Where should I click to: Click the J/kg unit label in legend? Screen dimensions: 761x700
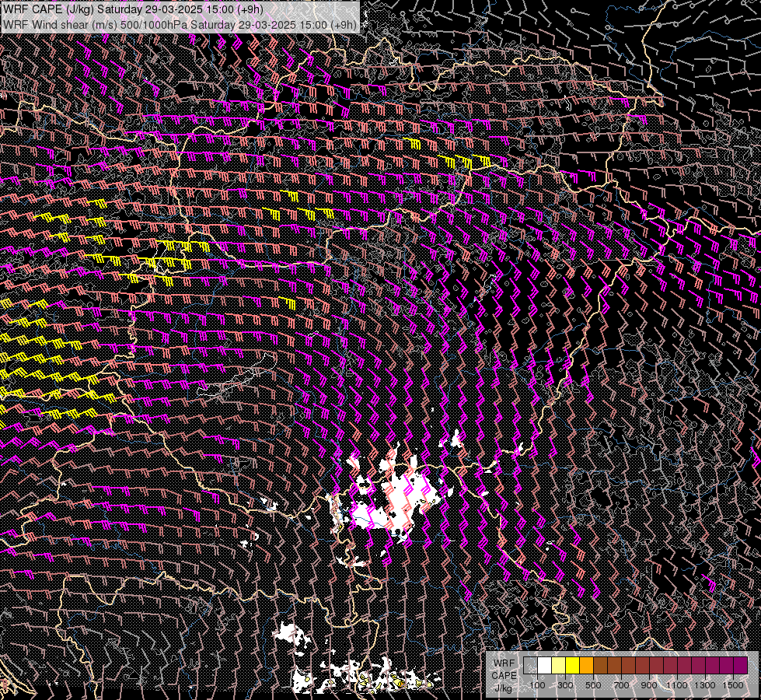point(504,688)
